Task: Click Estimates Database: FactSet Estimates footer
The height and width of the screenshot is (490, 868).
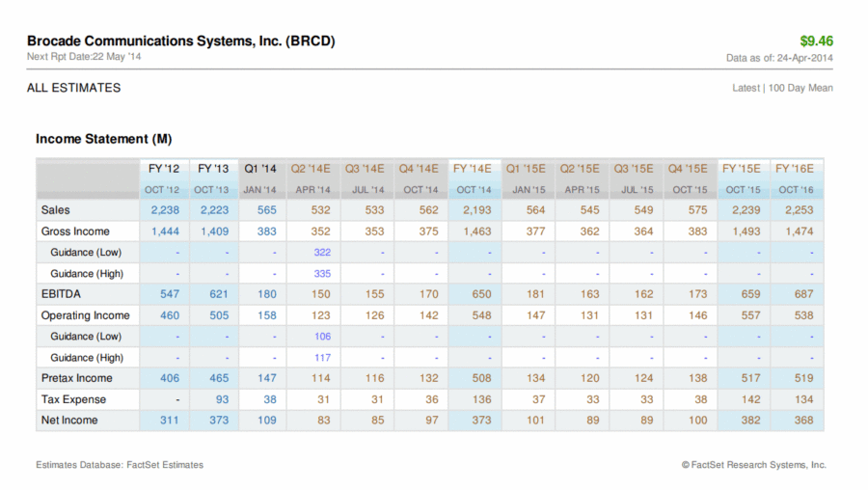Action: [120, 465]
